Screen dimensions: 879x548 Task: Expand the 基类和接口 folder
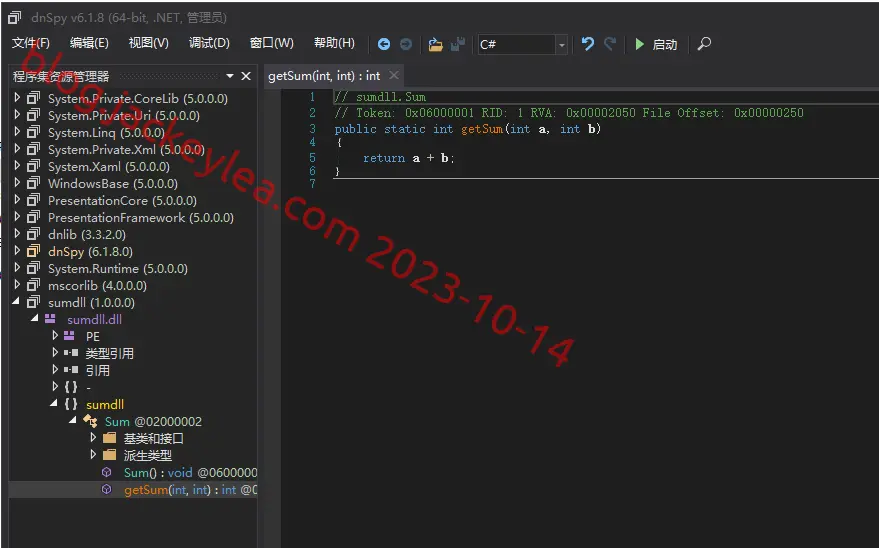coord(93,437)
